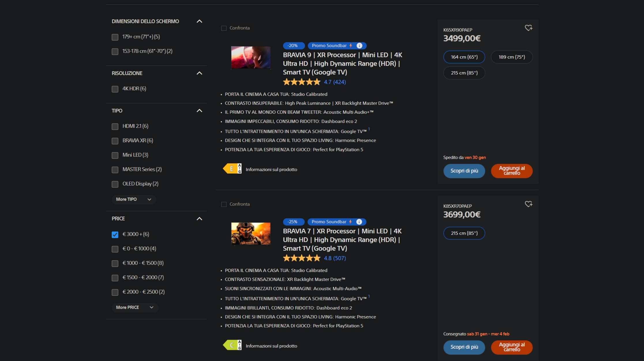Enable the Mini LED type filter
Screen dimensions: 644x361
tap(115, 155)
